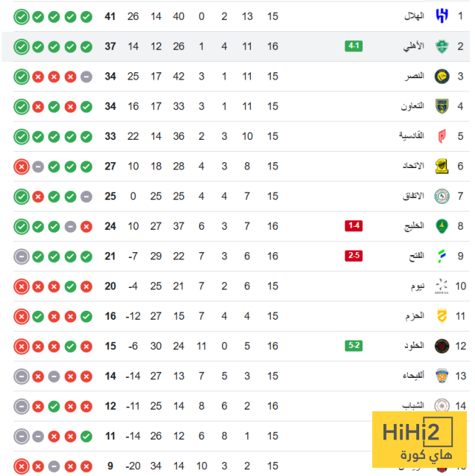The image size is (475, 476).
Task: Click the only green win icon in نيوم row
Action: [x=70, y=286]
